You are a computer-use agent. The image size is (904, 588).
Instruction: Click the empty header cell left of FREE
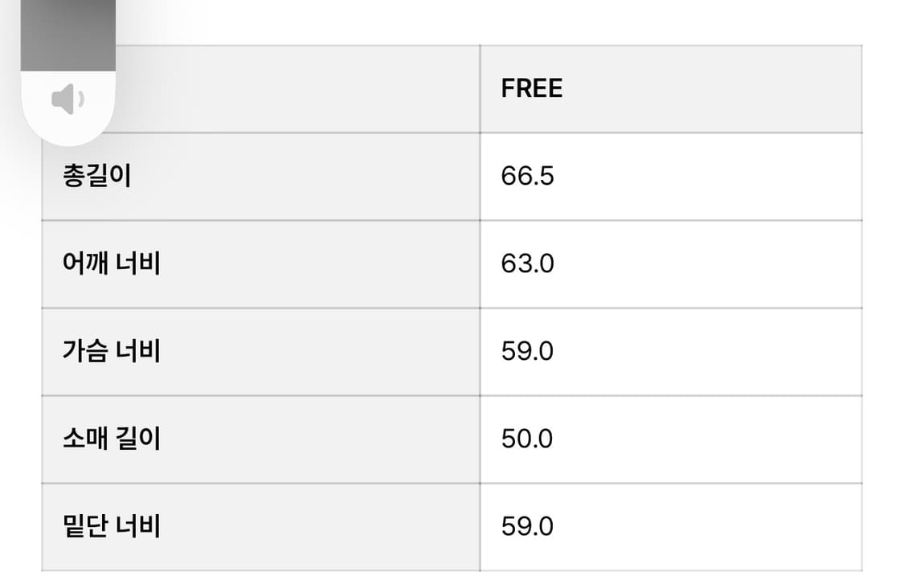pyautogui.click(x=297, y=88)
